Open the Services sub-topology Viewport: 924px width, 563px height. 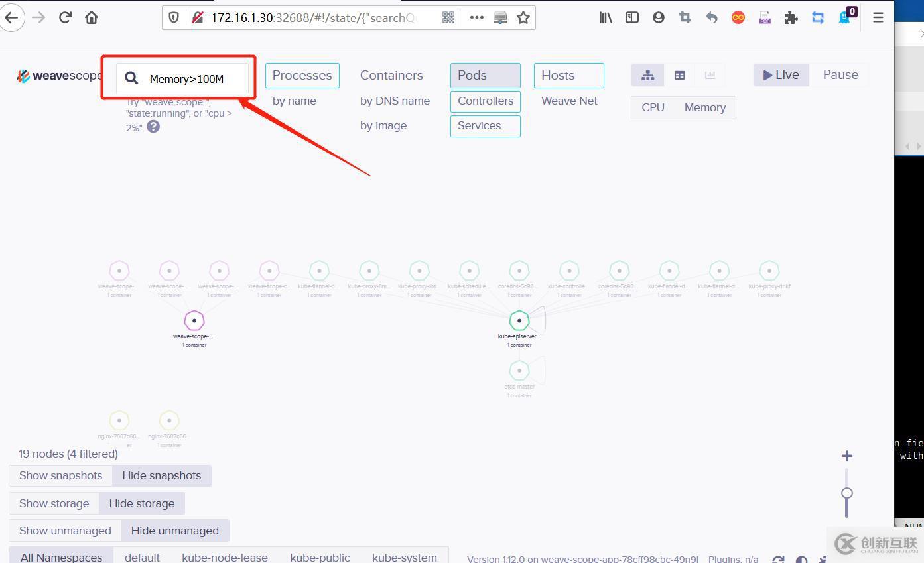tap(485, 126)
